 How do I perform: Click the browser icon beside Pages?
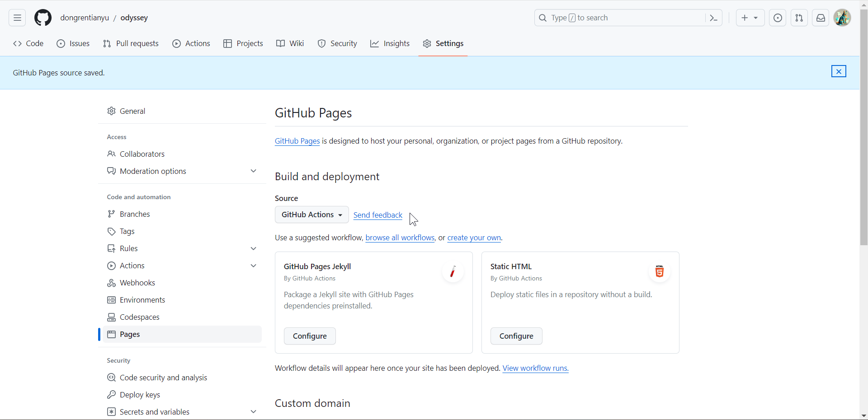pyautogui.click(x=111, y=334)
